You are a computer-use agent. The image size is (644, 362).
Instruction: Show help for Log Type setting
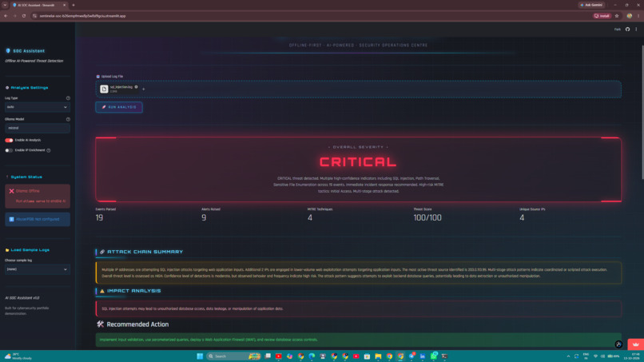point(68,98)
